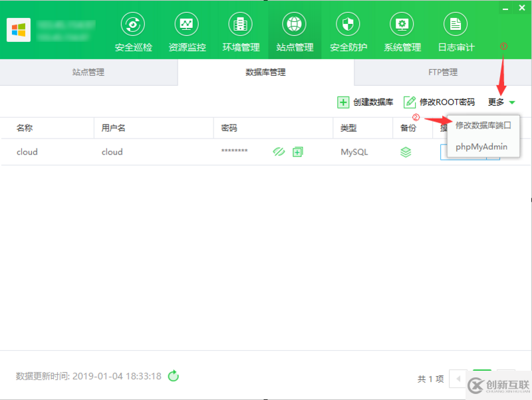Expand the 更多 dropdown arrow
The image size is (532, 400).
(512, 102)
